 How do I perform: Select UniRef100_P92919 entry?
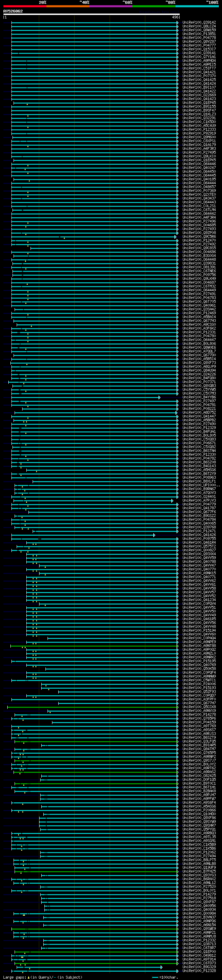click(x=199, y=133)
